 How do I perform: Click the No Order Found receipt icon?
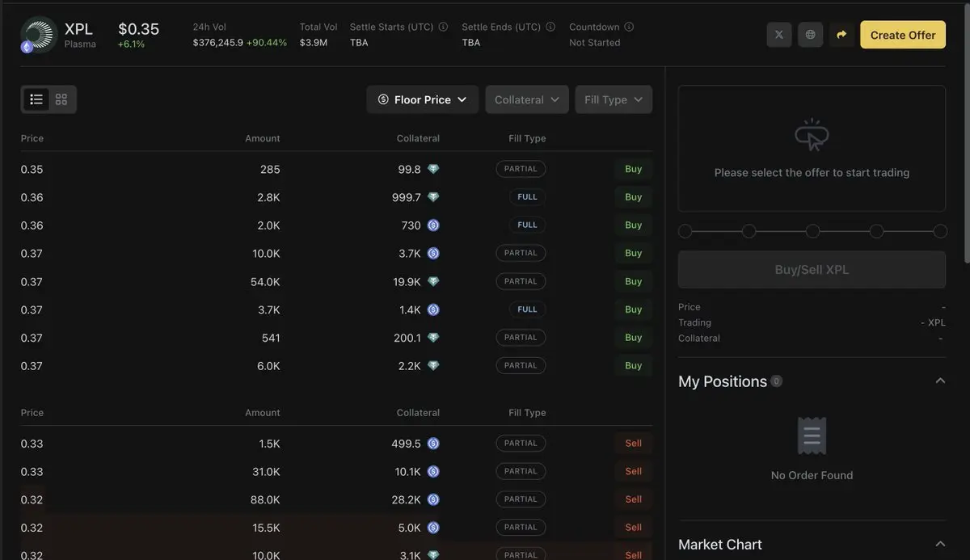point(812,436)
